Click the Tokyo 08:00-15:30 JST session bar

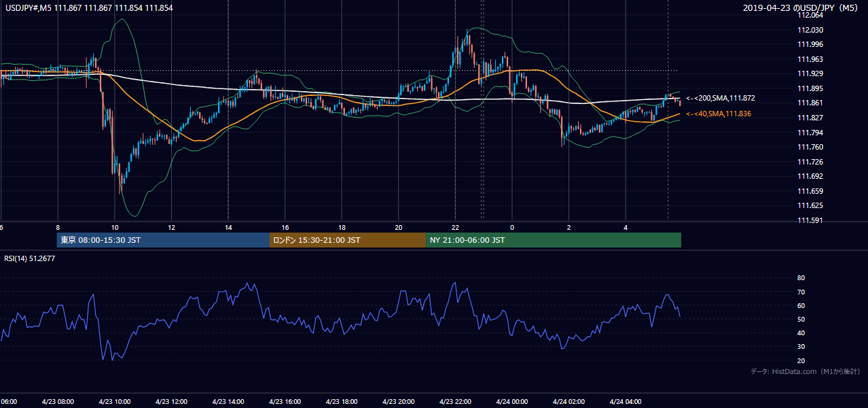(x=163, y=240)
